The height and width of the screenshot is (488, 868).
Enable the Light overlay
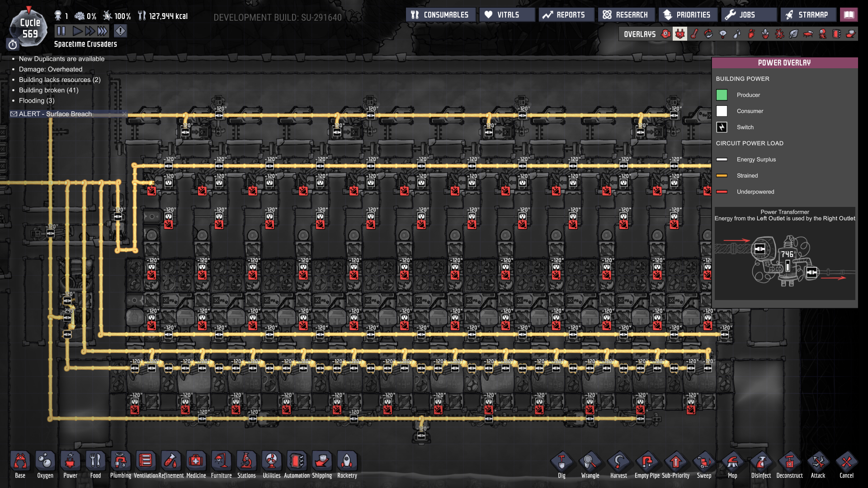click(723, 34)
